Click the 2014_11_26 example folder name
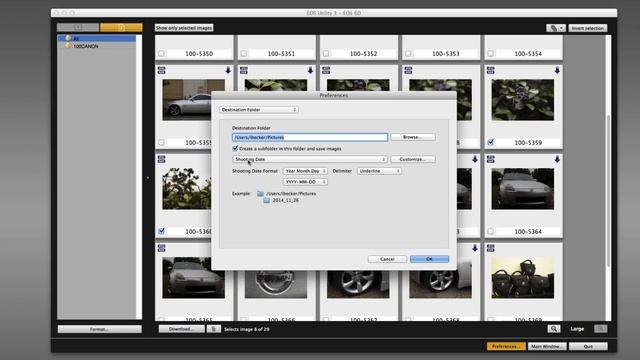Screen dimensions: 640x360 pyautogui.click(x=286, y=200)
